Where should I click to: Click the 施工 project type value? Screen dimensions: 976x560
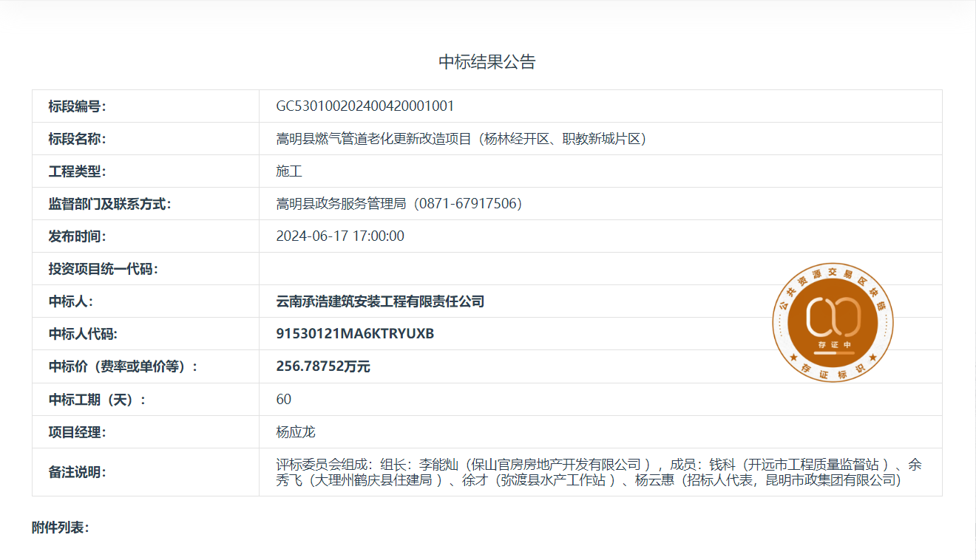click(289, 171)
